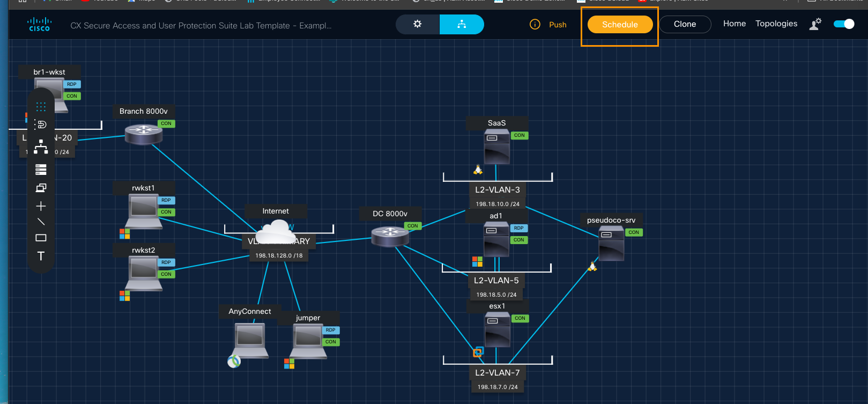Image resolution: width=868 pixels, height=404 pixels.
Task: Click the L2-VLAN-7 label
Action: [498, 372]
